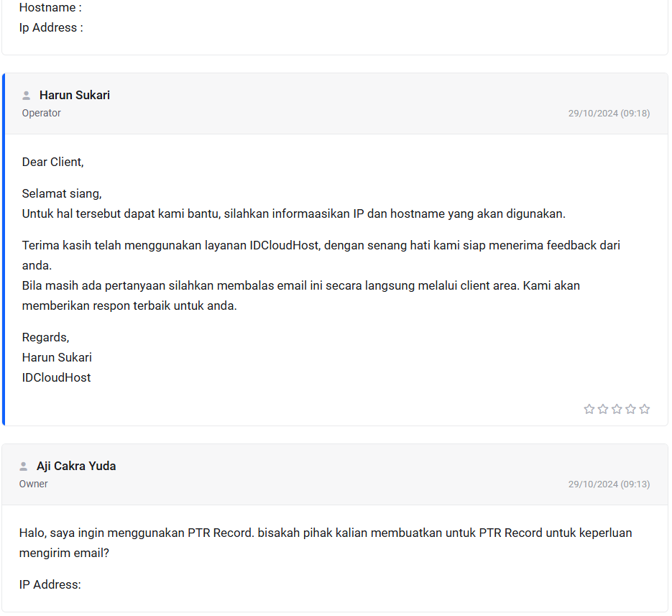
Task: Click the 29/10/2024 (09:18) timestamp
Action: pyautogui.click(x=609, y=114)
